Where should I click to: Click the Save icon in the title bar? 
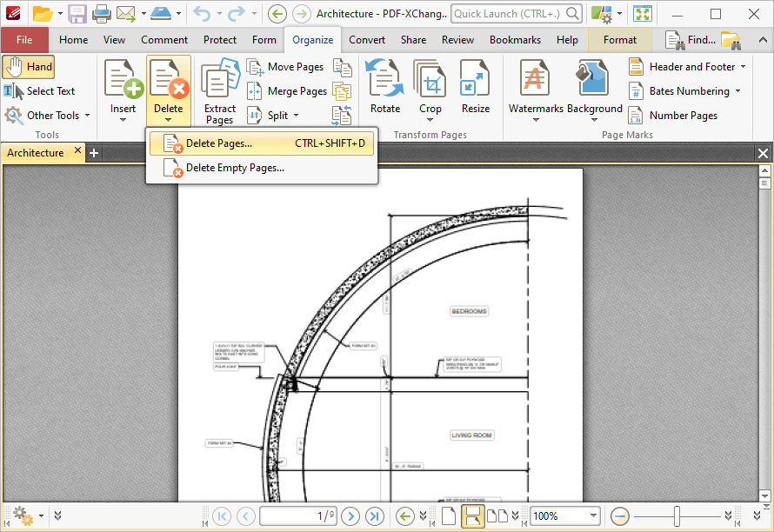pos(77,14)
